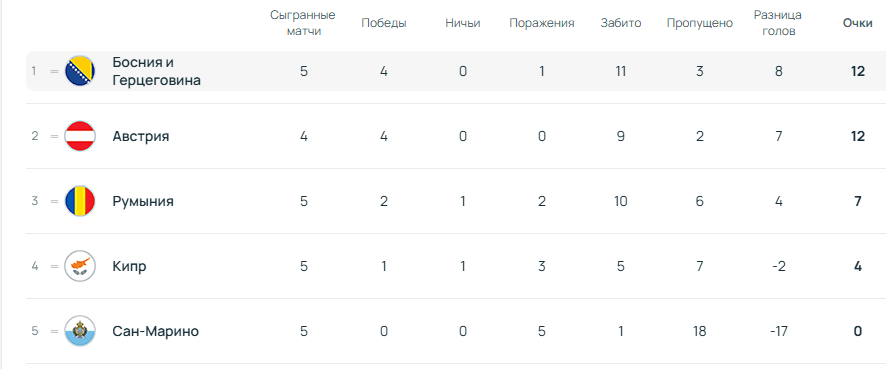Open the Румыния team link

143,201
